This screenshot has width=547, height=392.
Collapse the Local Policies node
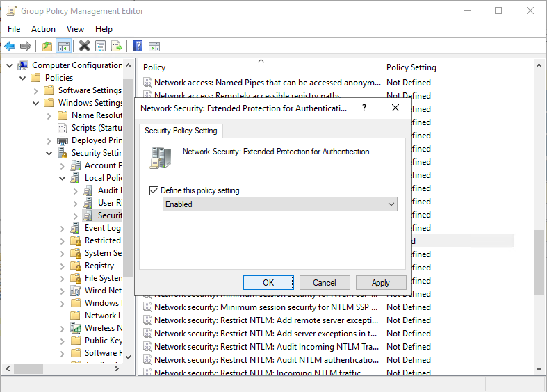(x=63, y=178)
